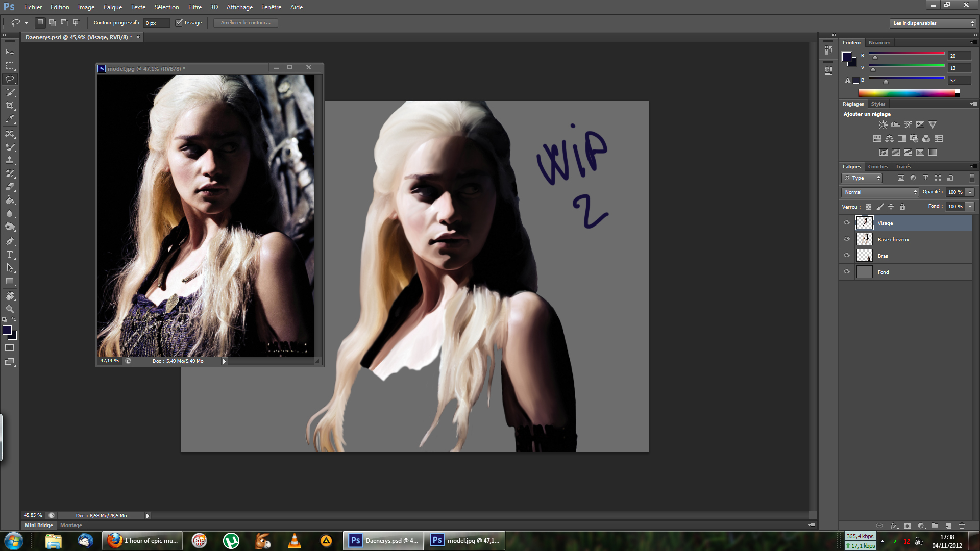Open the Normal blend mode dropdown
Screen dimensions: 980x551
click(x=880, y=192)
